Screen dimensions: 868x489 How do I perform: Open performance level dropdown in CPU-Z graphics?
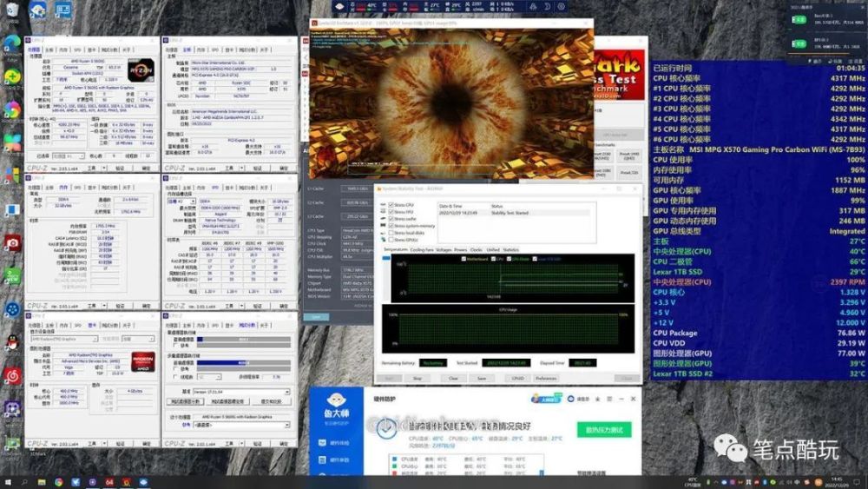click(138, 339)
